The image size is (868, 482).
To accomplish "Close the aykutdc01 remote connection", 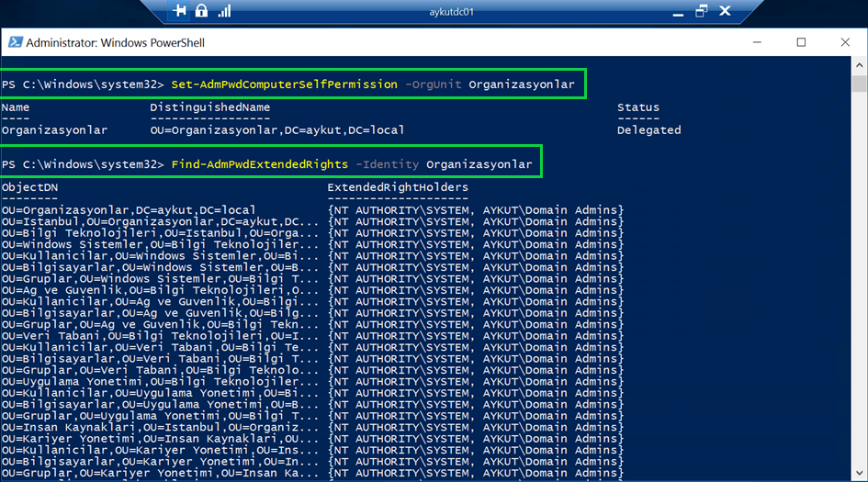I will [x=726, y=11].
